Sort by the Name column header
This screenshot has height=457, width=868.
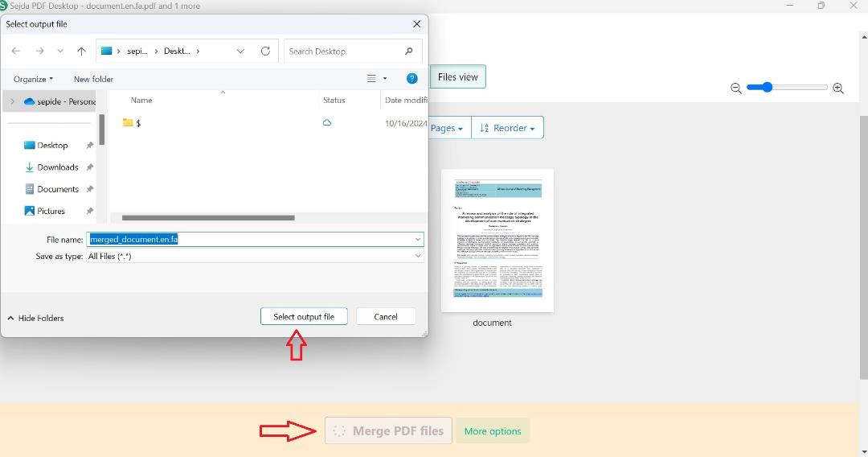pyautogui.click(x=141, y=101)
